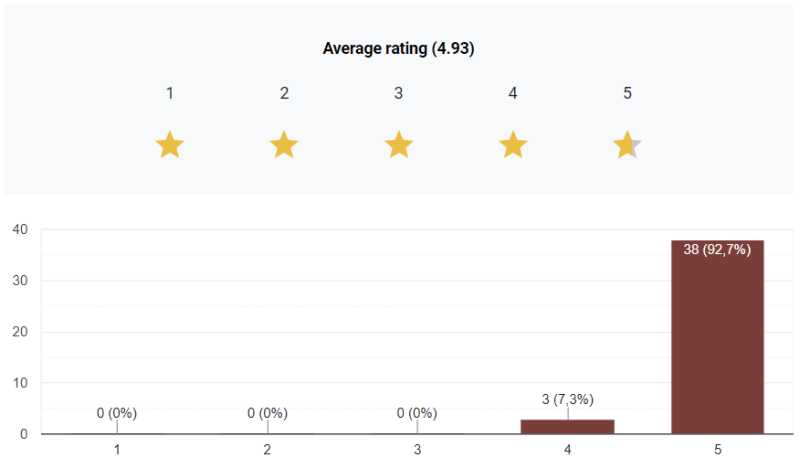Choose the fourth gold star
The image size is (800, 468).
pyautogui.click(x=513, y=146)
